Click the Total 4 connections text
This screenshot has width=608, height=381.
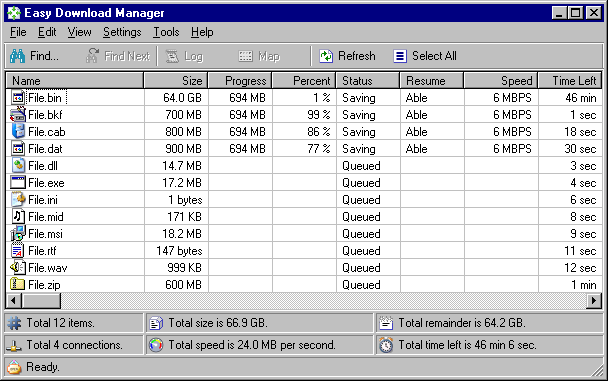74,345
